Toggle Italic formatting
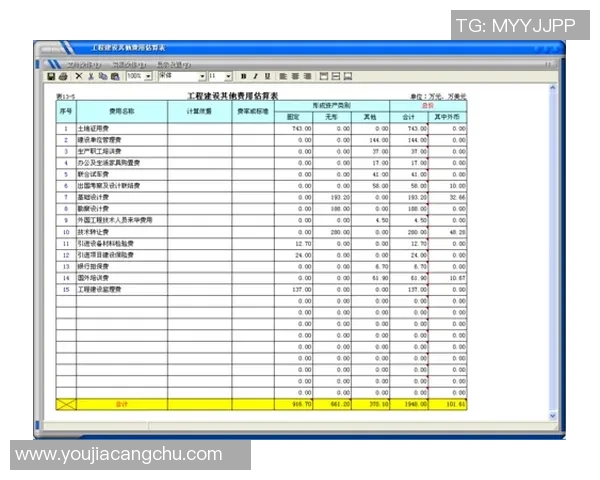The width and height of the screenshot is (600, 480). click(x=256, y=77)
